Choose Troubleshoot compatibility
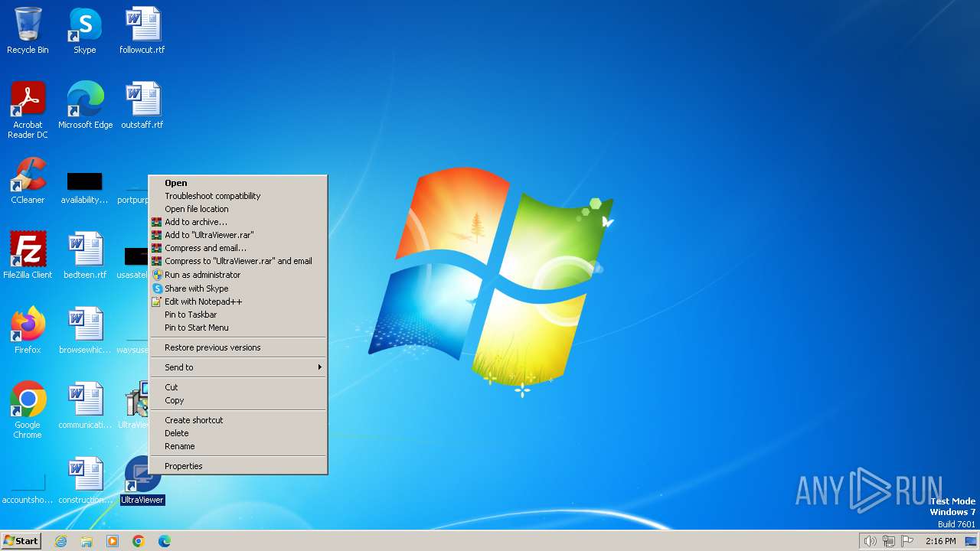Screen dimensions: 980x551 tap(238, 196)
